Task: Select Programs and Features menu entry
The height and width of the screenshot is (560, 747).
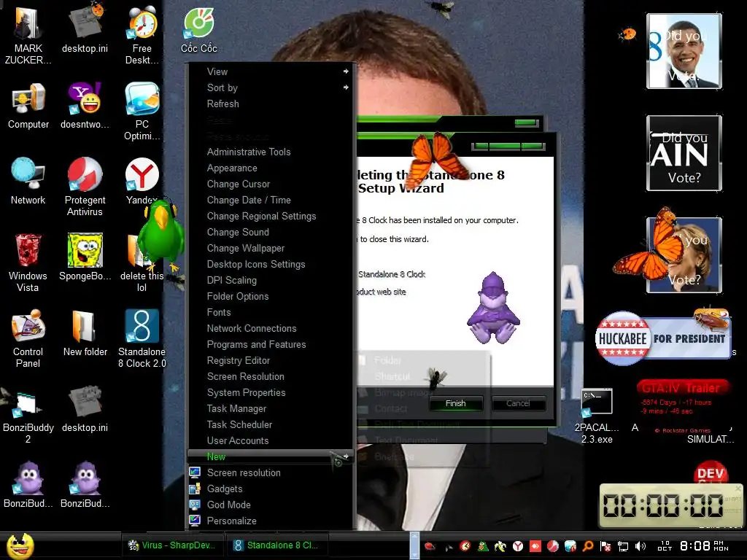Action: pyautogui.click(x=271, y=344)
